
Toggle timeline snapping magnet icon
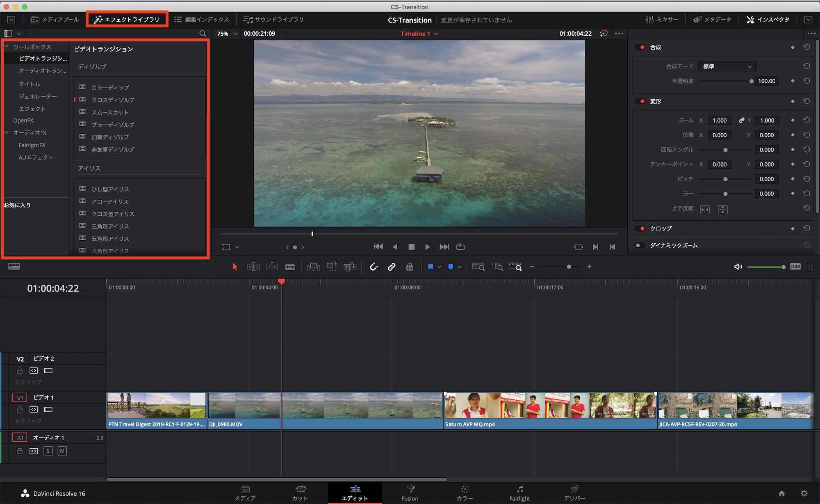(374, 267)
